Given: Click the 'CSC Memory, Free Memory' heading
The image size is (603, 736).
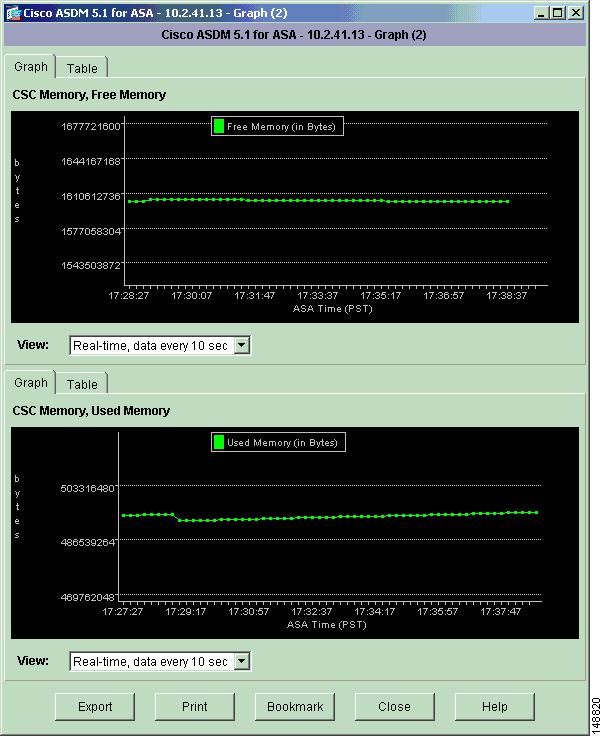Looking at the screenshot, I should pyautogui.click(x=89, y=95).
